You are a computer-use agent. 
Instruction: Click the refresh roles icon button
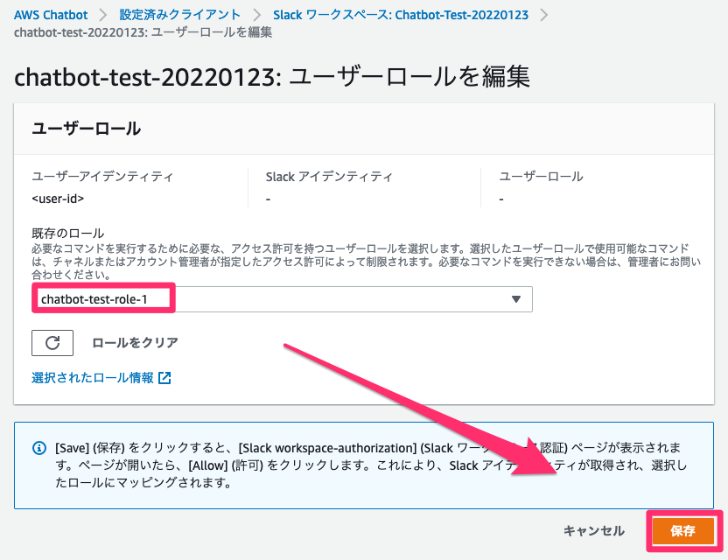tap(52, 343)
